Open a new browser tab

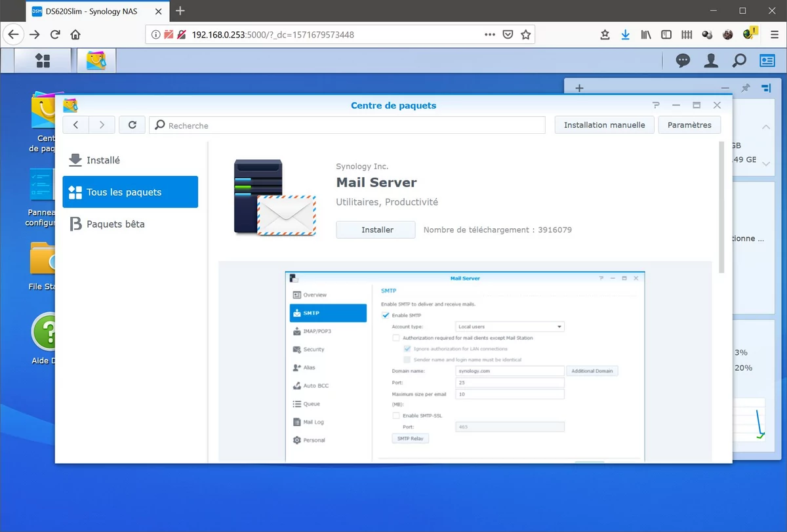click(x=180, y=10)
